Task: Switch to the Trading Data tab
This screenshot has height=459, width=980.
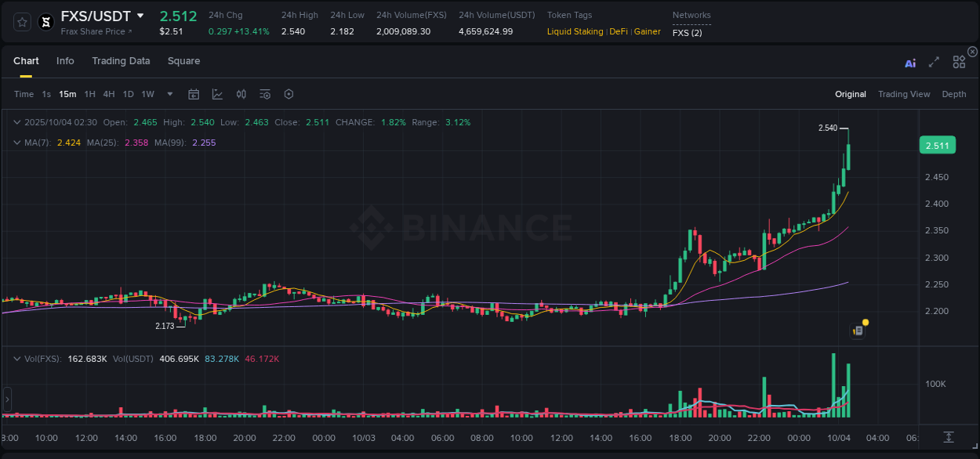Action: [x=121, y=61]
